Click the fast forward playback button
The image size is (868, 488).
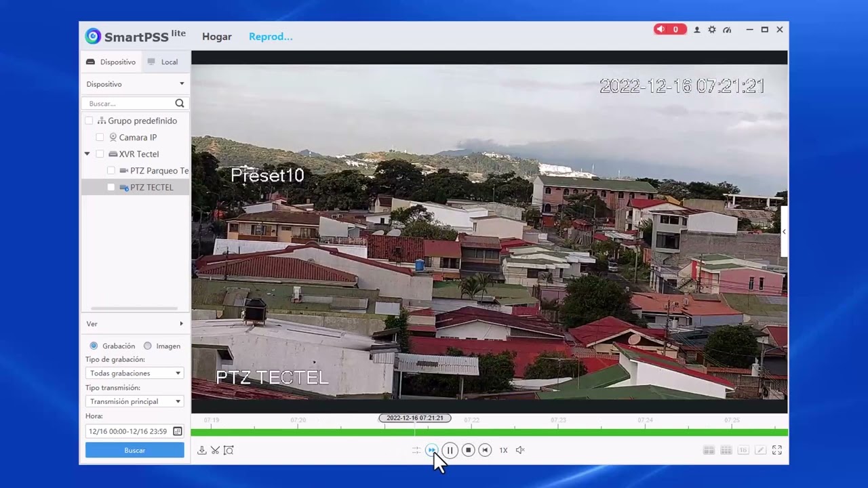431,450
